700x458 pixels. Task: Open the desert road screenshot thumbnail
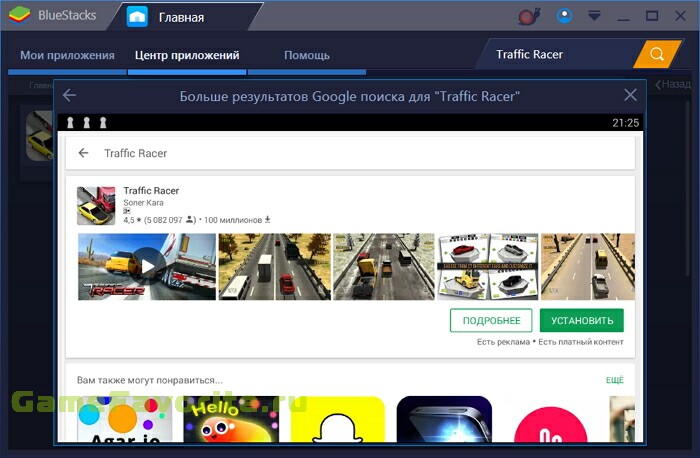pyautogui.click(x=588, y=266)
